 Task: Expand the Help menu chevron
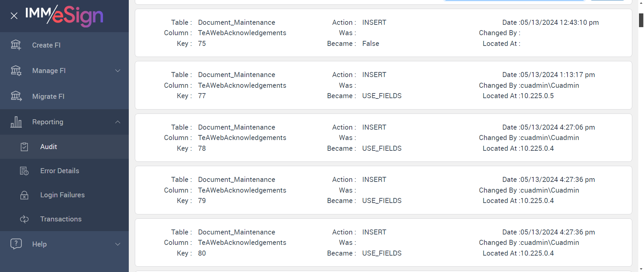pyautogui.click(x=118, y=244)
